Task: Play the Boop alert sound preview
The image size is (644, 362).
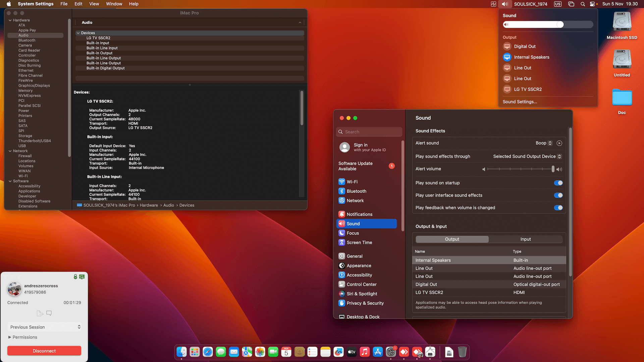Action: (559, 143)
